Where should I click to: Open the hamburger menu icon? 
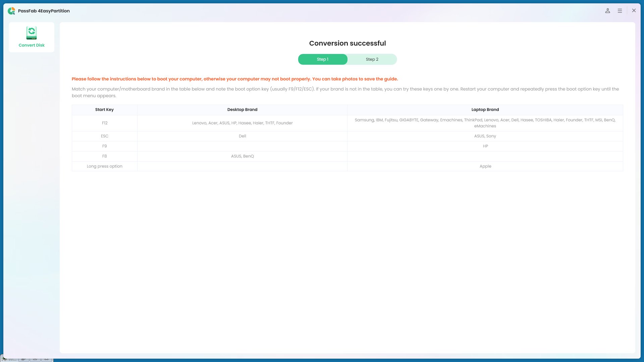pos(620,11)
